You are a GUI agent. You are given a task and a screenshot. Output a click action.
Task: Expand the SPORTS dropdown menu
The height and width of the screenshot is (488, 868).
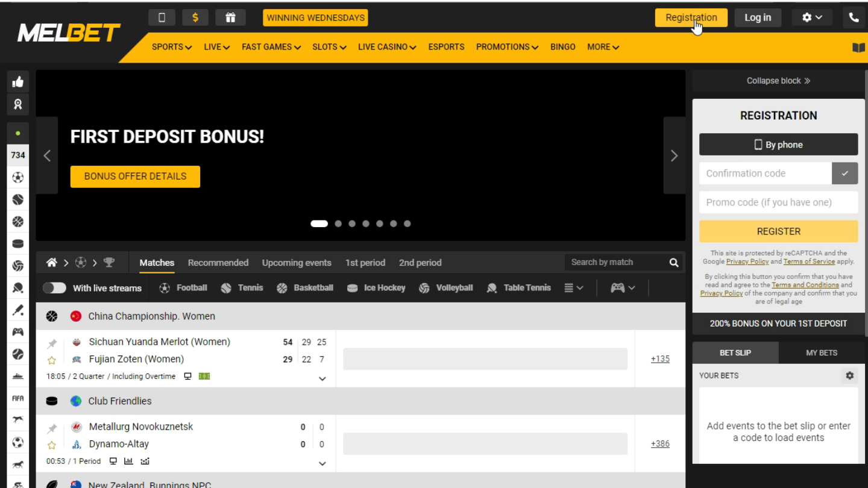click(172, 47)
